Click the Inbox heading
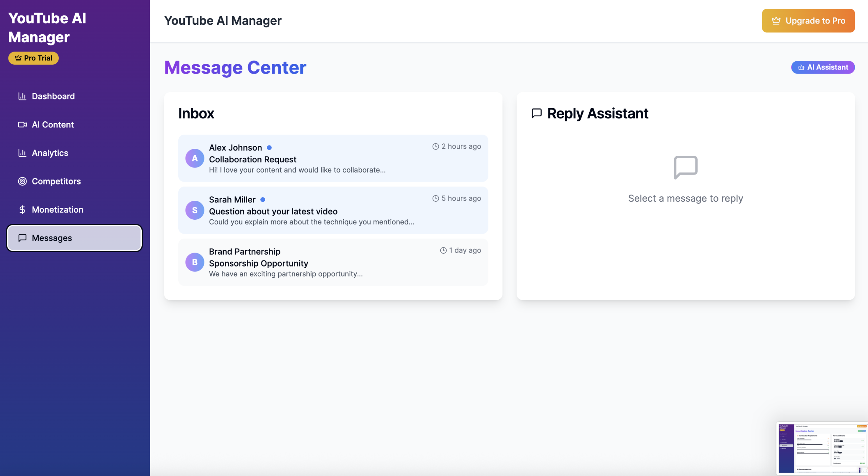This screenshot has width=868, height=476. (196, 113)
